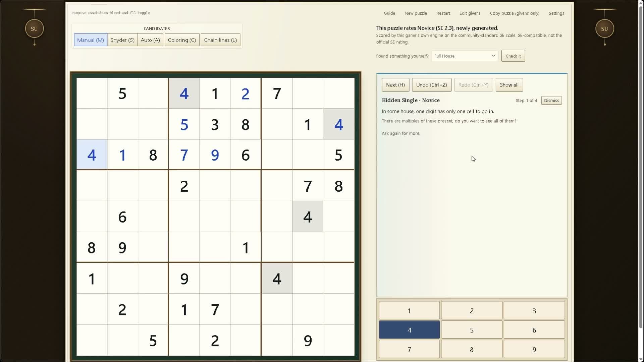
Task: Select digit 5 on the number pad
Action: [x=472, y=330]
